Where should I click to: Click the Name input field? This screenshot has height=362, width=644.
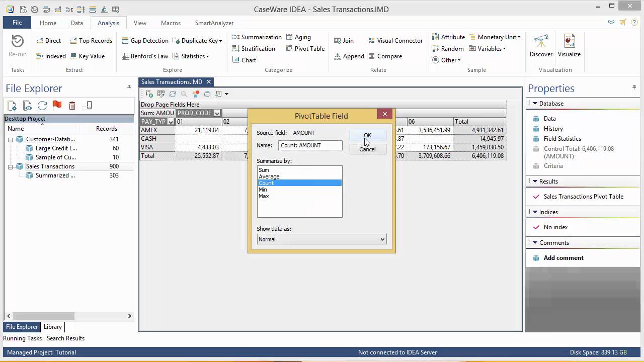(x=310, y=145)
